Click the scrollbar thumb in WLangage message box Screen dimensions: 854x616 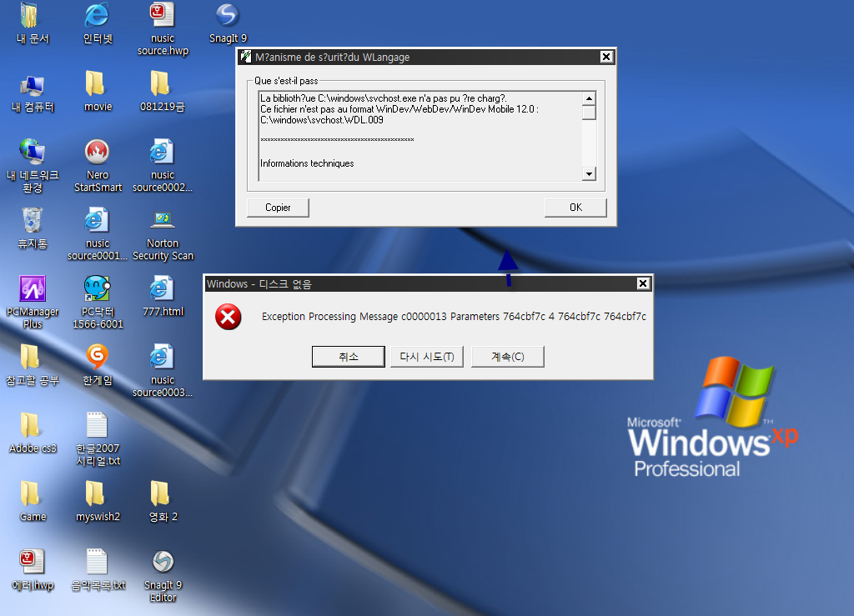pos(589,112)
